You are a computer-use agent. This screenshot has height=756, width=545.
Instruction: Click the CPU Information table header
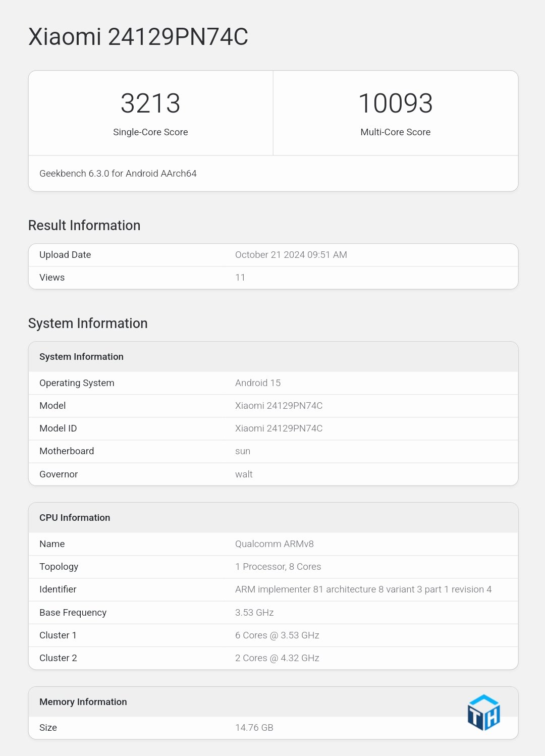click(75, 518)
